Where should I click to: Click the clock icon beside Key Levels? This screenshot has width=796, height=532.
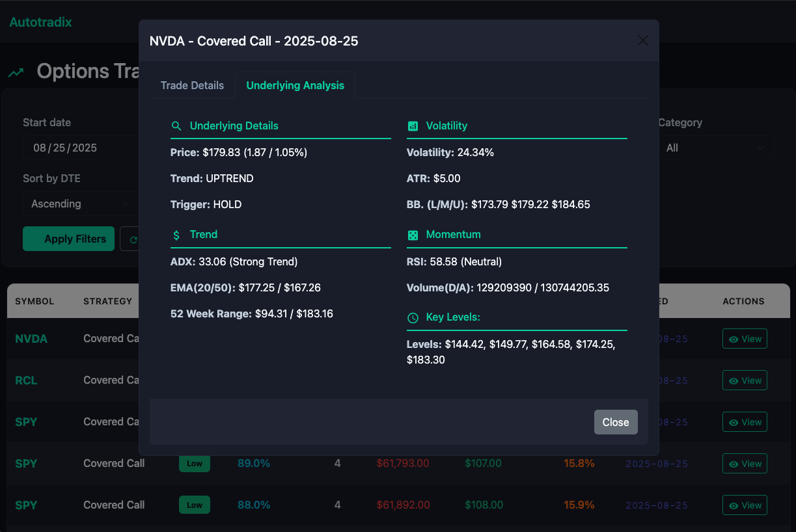point(413,317)
